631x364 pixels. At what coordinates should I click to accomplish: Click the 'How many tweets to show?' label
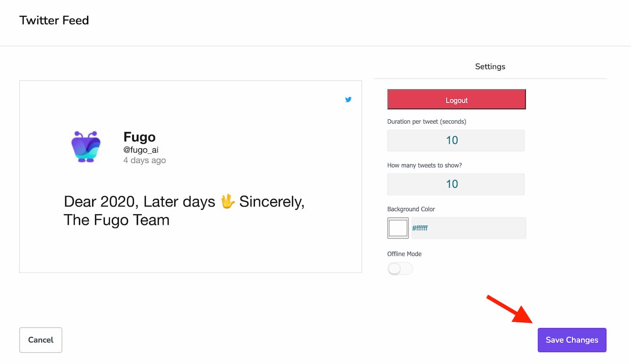pyautogui.click(x=425, y=165)
